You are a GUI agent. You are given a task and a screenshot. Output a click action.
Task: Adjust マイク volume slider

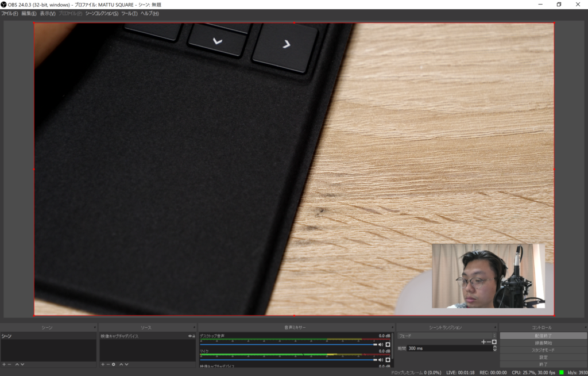click(288, 360)
